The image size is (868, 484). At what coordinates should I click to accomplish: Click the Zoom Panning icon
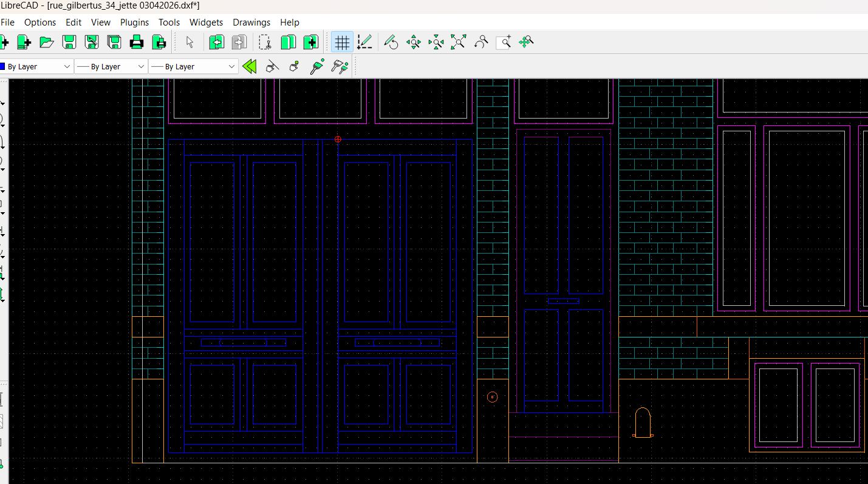tap(526, 42)
